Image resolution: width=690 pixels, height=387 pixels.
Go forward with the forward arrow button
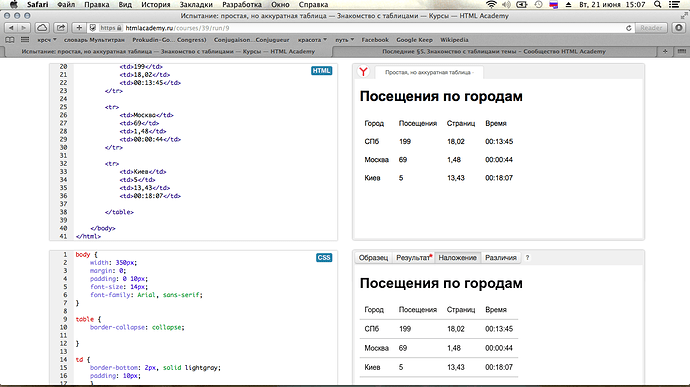click(x=23, y=28)
